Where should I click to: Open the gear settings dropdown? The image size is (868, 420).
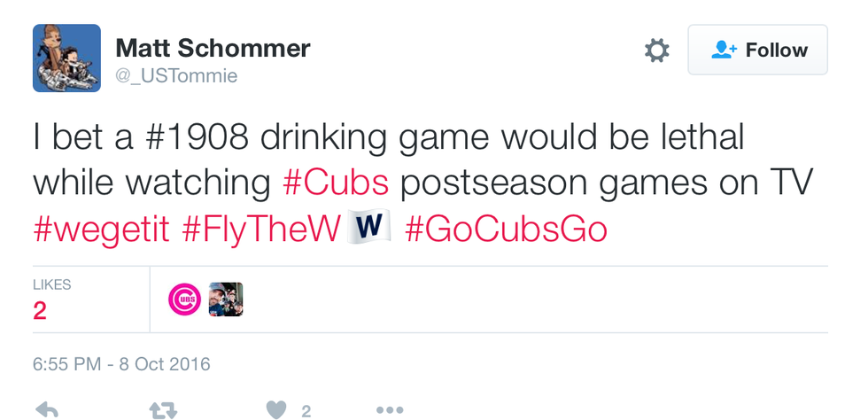click(656, 51)
